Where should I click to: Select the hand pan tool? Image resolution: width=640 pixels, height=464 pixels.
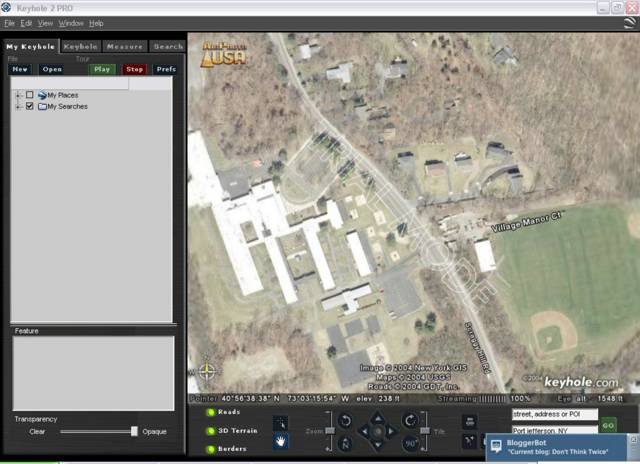280,441
